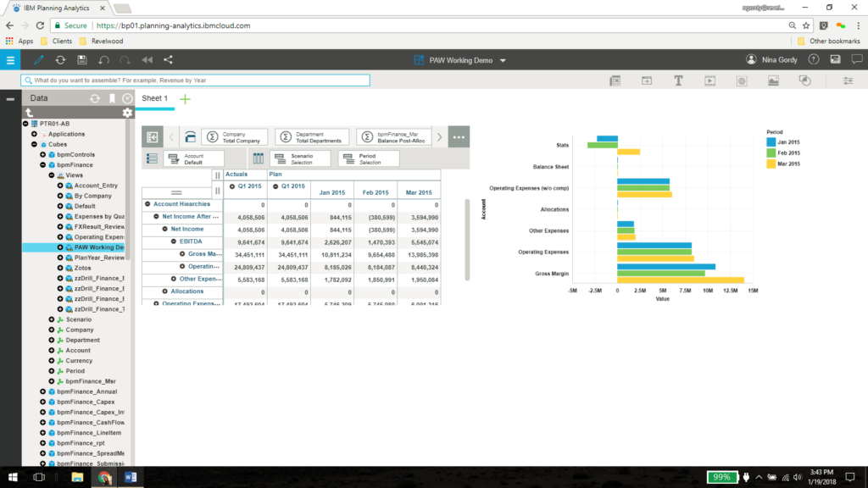Open the Scenario Selection column tile

pos(301,158)
